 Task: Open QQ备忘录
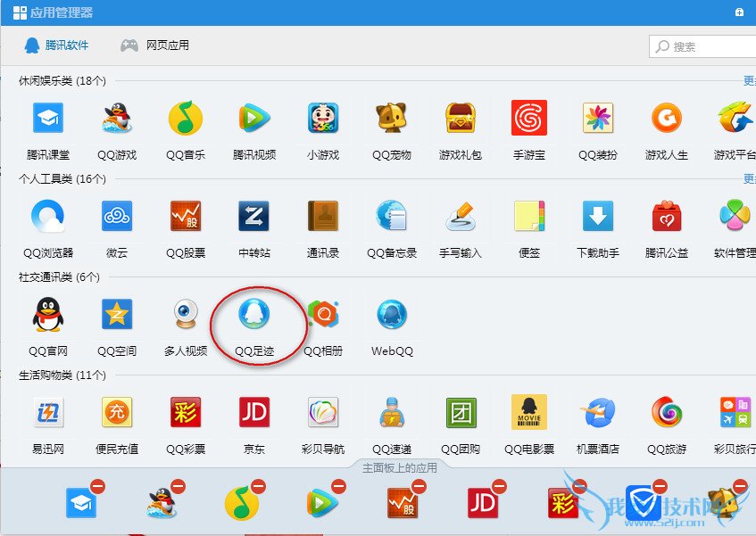tap(392, 216)
